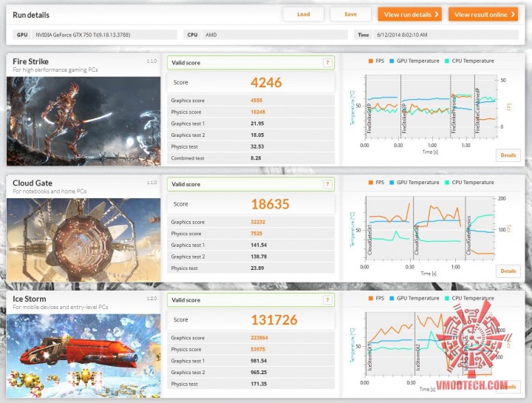
Task: Click the Fire Strike valid score help icon
Action: coord(327,62)
